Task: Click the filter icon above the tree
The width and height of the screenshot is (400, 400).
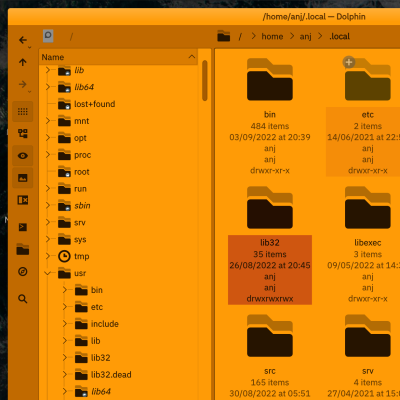Action: (x=48, y=36)
